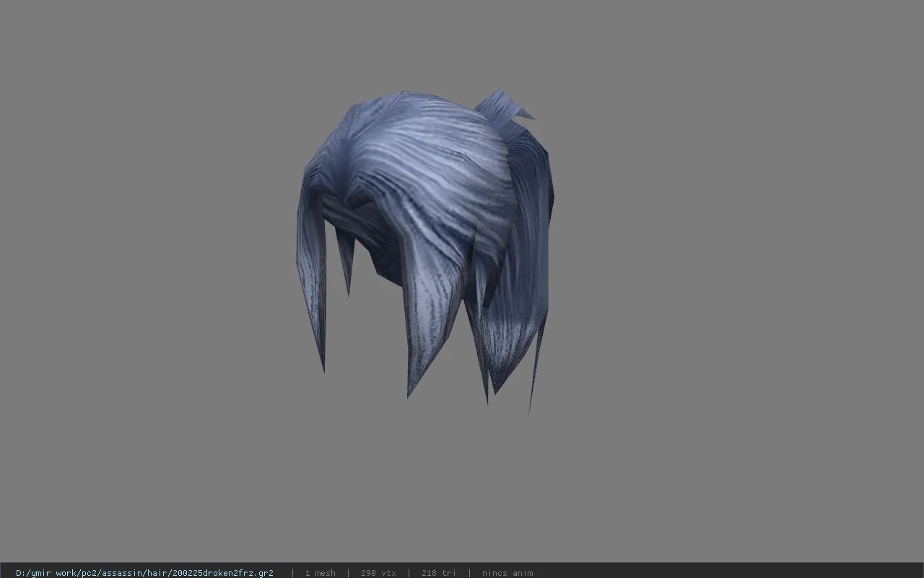Click the hair model file path in status bar
924x578 pixels.
(x=144, y=573)
